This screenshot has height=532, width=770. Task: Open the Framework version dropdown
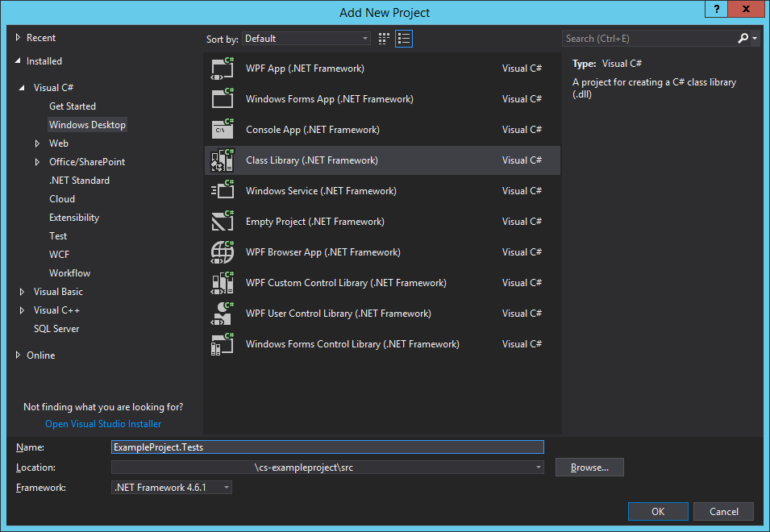172,488
